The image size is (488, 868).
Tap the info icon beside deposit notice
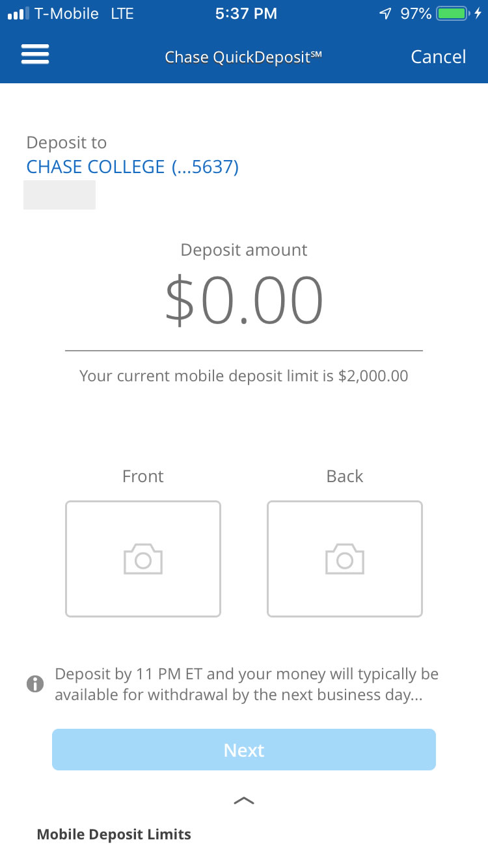[35, 684]
